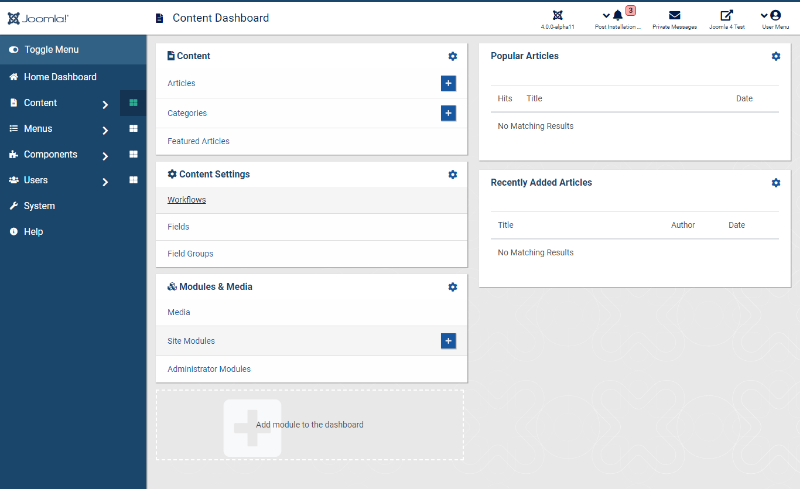Expand the User Menu dropdown chevron

[764, 16]
